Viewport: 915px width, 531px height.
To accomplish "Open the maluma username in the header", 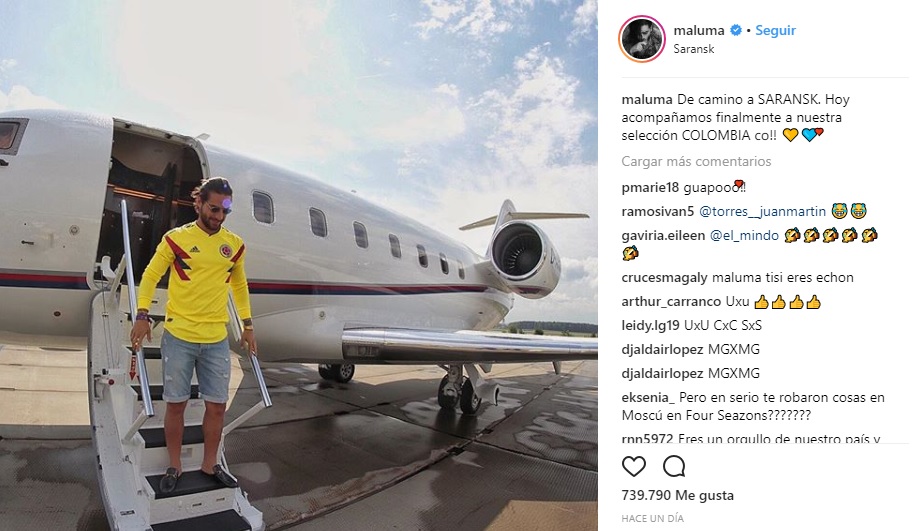I will 699,30.
